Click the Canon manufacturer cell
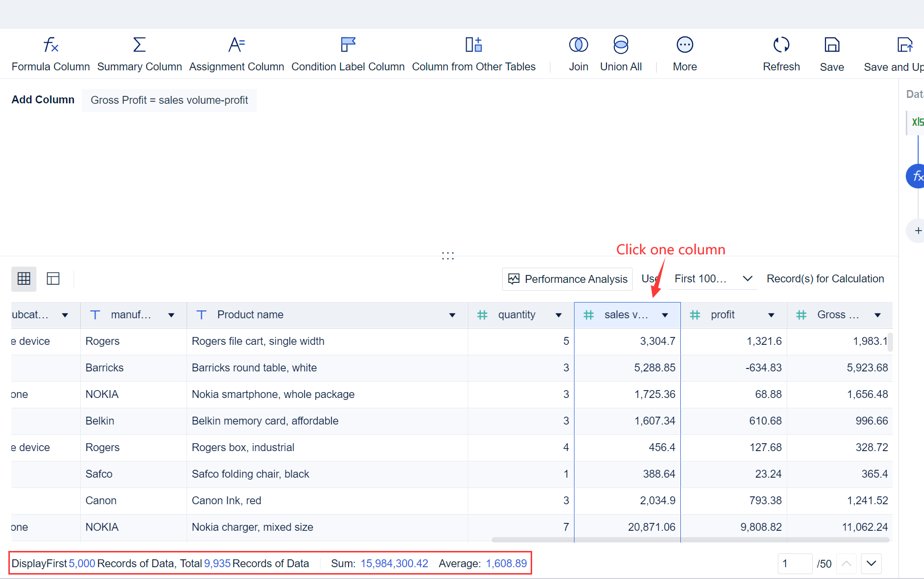This screenshot has width=924, height=579. [x=133, y=501]
